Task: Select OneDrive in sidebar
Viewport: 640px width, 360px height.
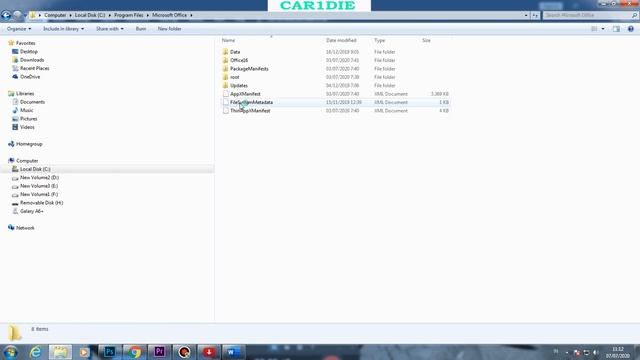Action: click(x=30, y=77)
